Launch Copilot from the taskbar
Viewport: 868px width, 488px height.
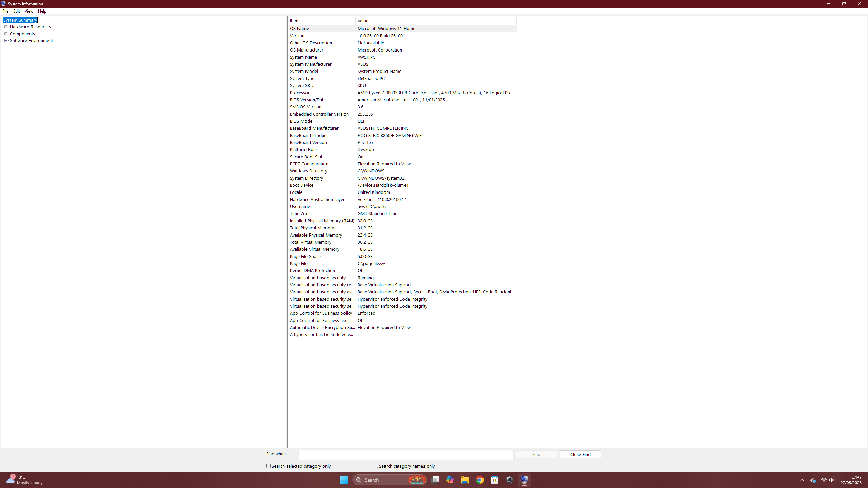coord(450,480)
